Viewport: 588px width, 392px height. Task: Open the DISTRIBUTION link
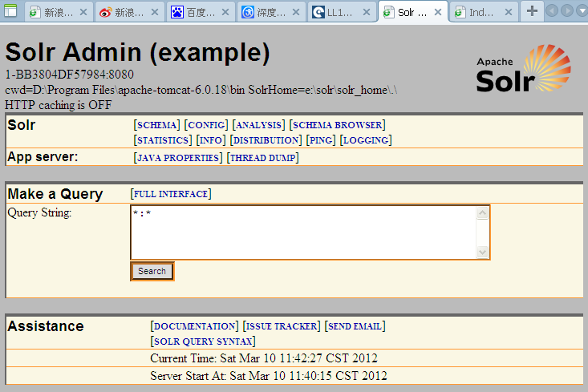click(266, 140)
